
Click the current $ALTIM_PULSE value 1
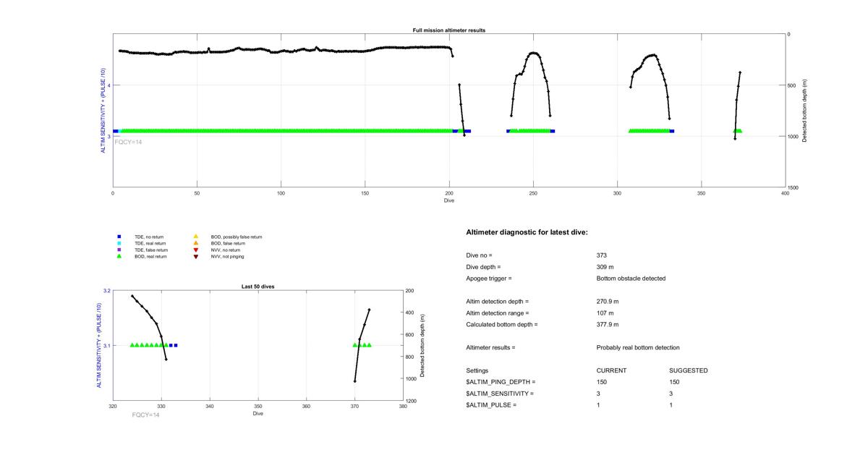coord(599,405)
